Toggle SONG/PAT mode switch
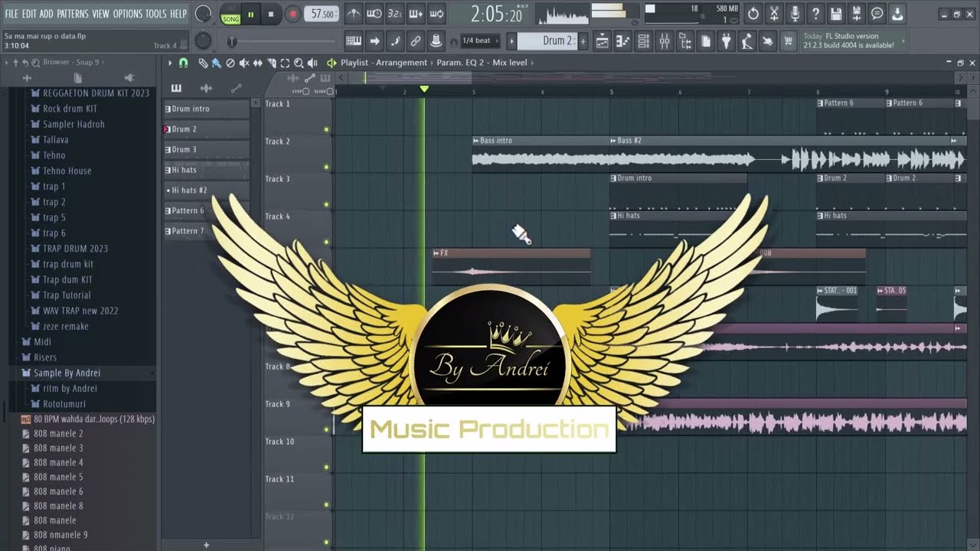This screenshot has height=551, width=980. click(x=230, y=15)
